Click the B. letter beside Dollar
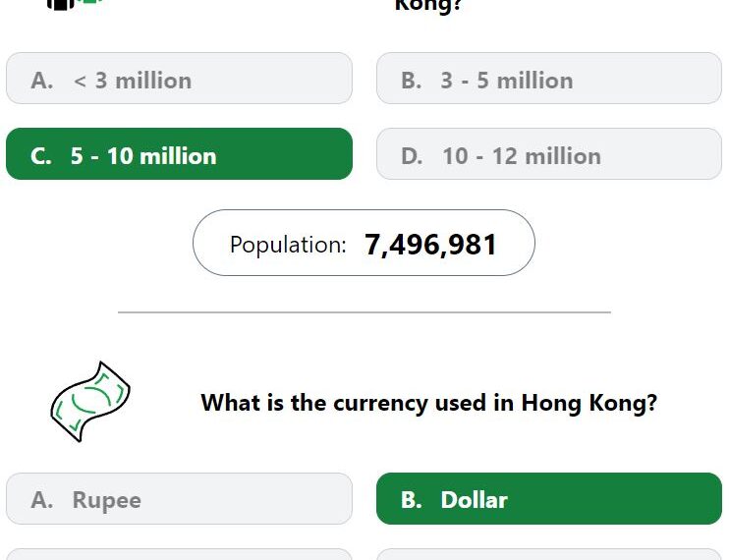The width and height of the screenshot is (729, 560). click(x=412, y=500)
